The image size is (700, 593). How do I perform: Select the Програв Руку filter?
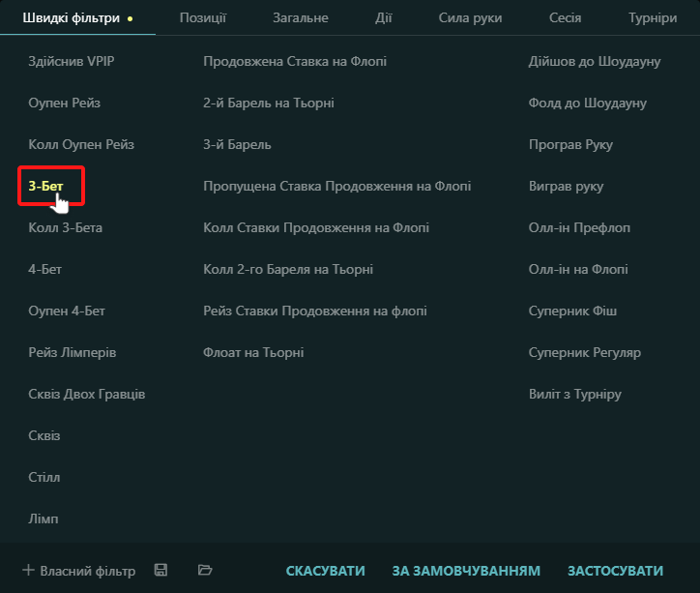coord(570,144)
